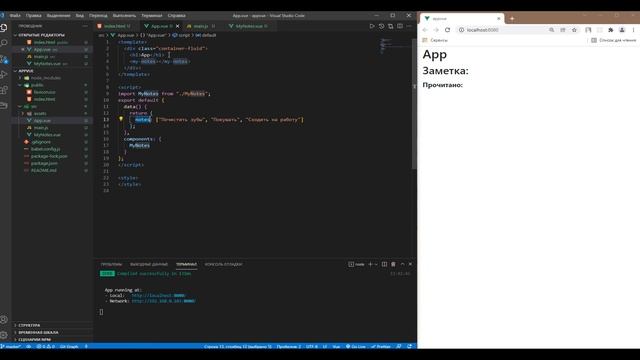Image resolution: width=640 pixels, height=360 pixels.
Task: Open the Services bookmark in browser
Action: [435, 40]
